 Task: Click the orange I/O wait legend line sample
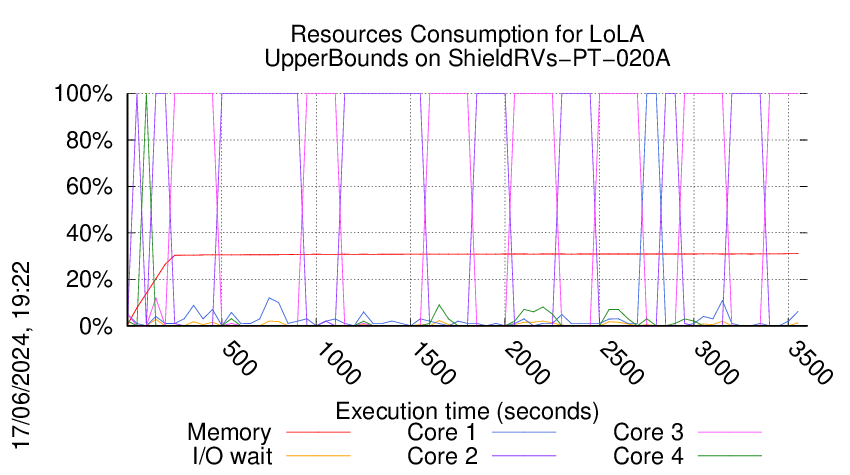[x=318, y=456]
